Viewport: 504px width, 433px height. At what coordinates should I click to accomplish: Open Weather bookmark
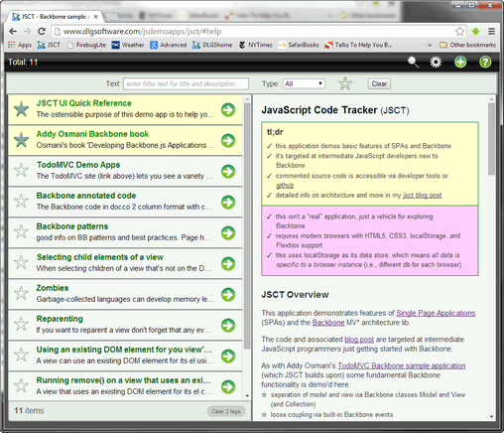coord(128,45)
